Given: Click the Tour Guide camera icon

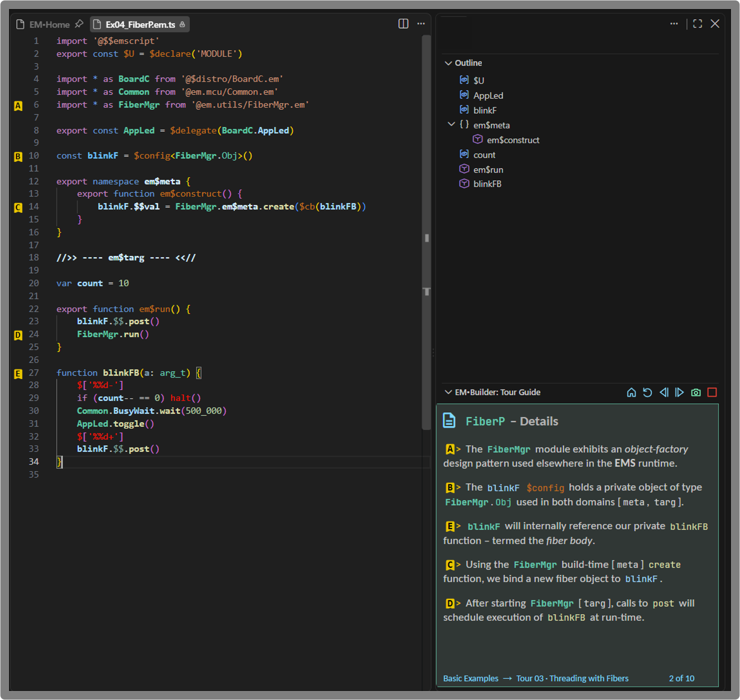Looking at the screenshot, I should 696,392.
